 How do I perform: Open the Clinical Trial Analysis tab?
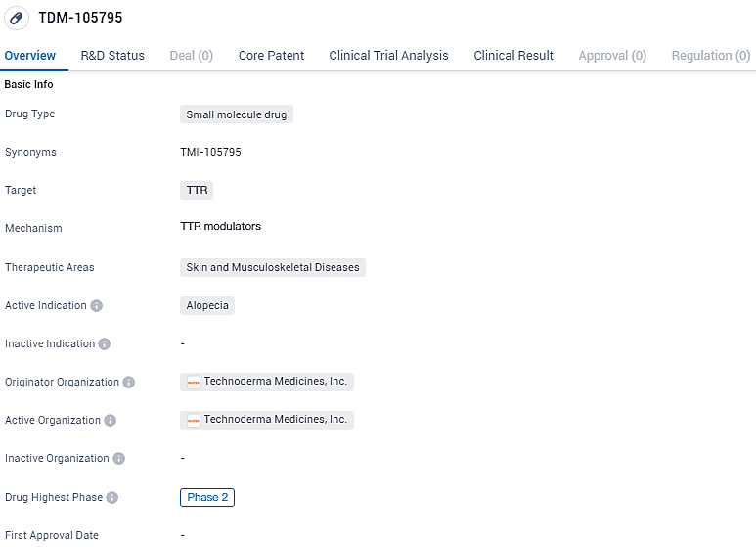tap(388, 56)
